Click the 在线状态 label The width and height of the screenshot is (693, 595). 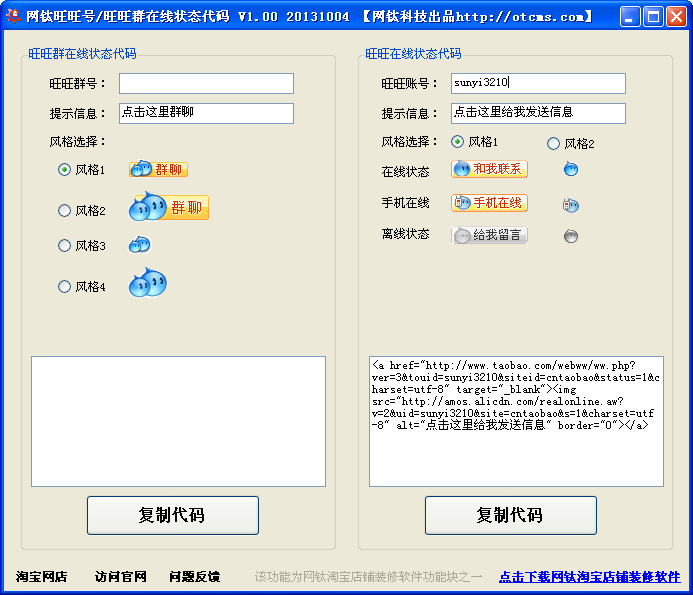pyautogui.click(x=405, y=172)
